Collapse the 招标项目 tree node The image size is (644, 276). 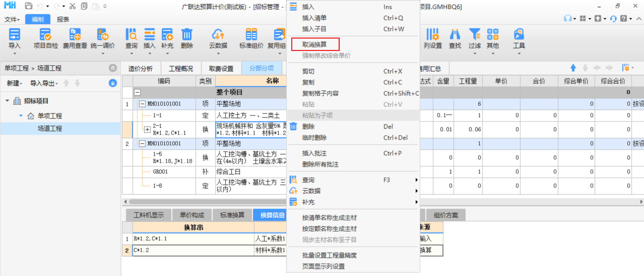click(7, 101)
